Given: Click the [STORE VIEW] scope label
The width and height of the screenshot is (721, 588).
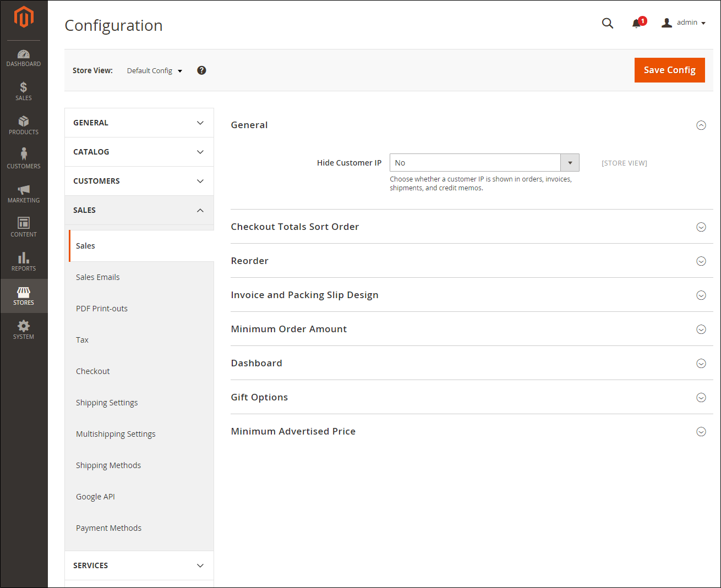Looking at the screenshot, I should [624, 163].
